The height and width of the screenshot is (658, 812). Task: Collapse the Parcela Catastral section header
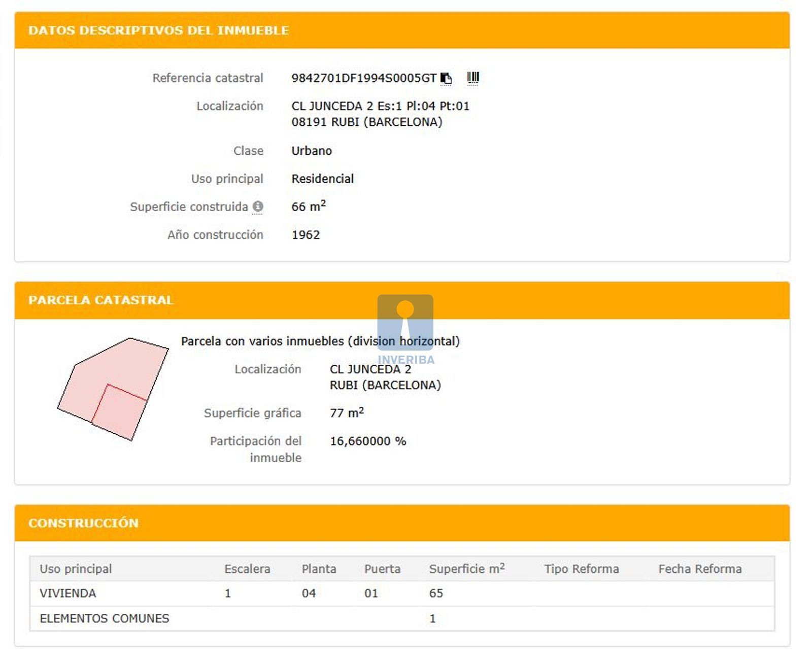tap(101, 300)
